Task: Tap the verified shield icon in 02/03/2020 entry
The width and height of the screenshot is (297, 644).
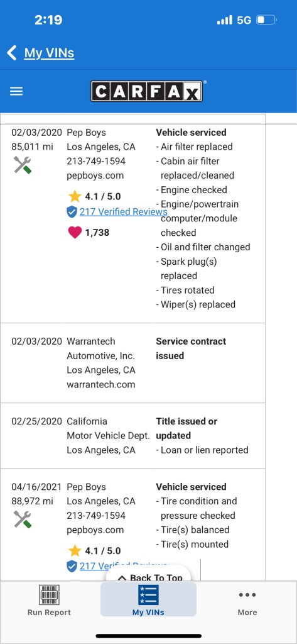Action: [x=72, y=212]
